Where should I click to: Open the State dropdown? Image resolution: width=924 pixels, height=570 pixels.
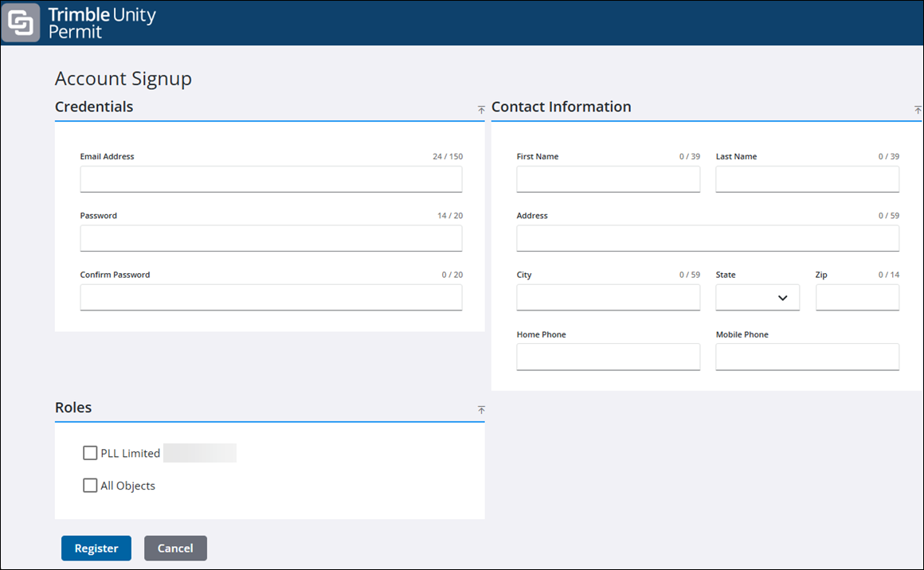pos(757,298)
